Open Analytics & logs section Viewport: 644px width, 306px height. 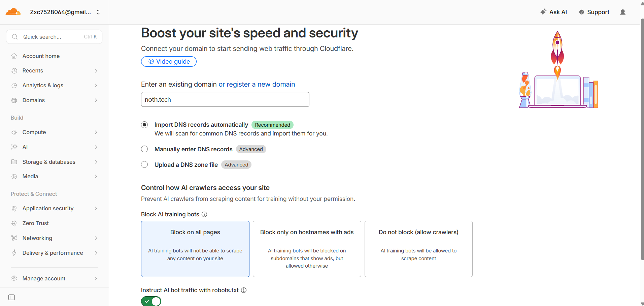[x=42, y=85]
